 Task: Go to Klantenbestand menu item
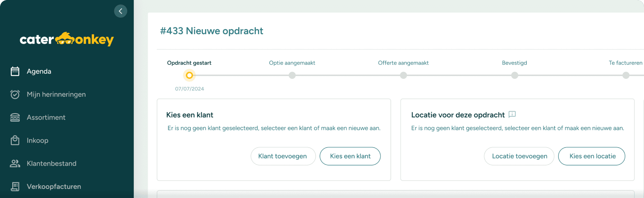(51, 163)
